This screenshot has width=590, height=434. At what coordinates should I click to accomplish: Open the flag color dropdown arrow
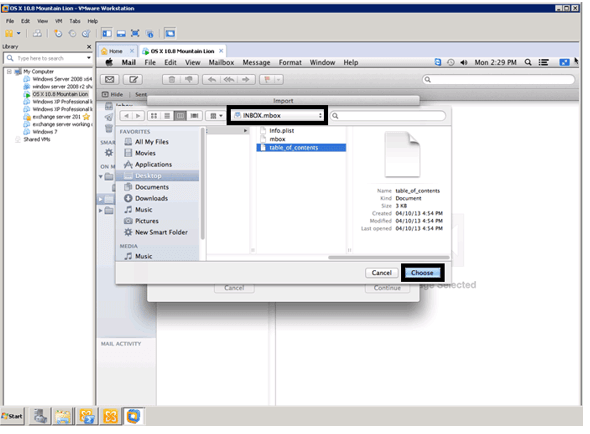(x=279, y=79)
